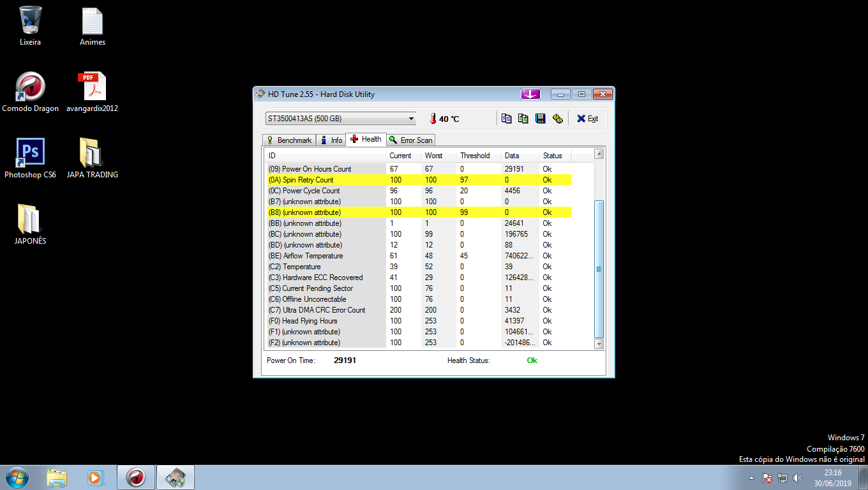
Task: Select the Hardware ECC Recovered row
Action: coord(418,278)
